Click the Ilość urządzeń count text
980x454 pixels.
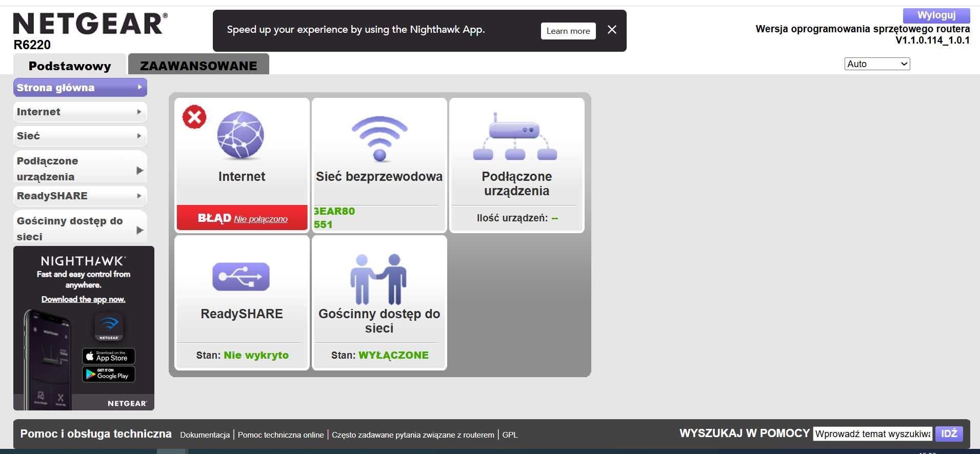click(x=517, y=218)
